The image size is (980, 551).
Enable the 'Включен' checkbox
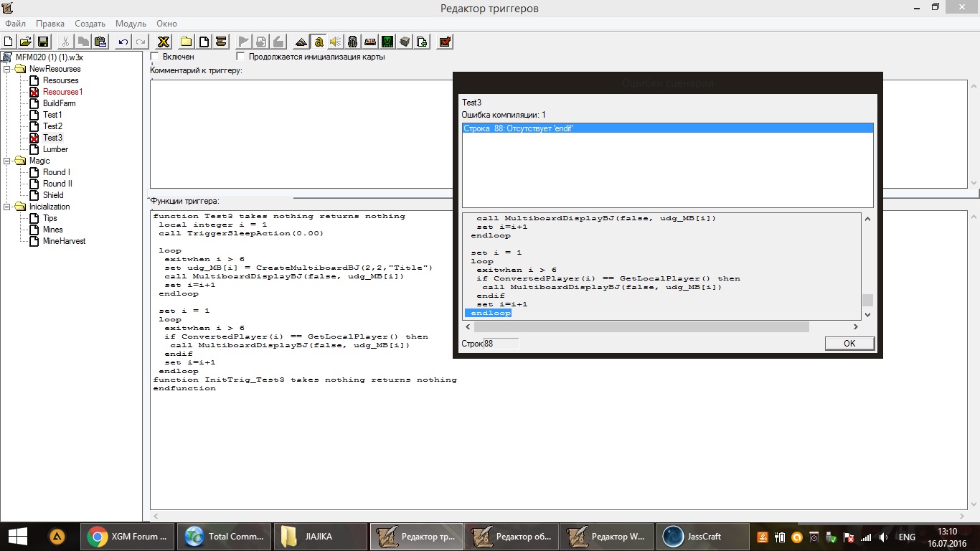[155, 57]
